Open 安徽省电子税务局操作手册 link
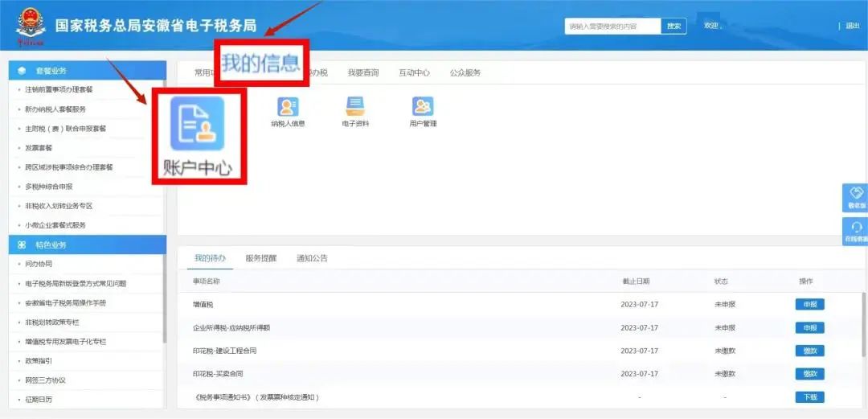This screenshot has height=419, width=868. pos(65,303)
